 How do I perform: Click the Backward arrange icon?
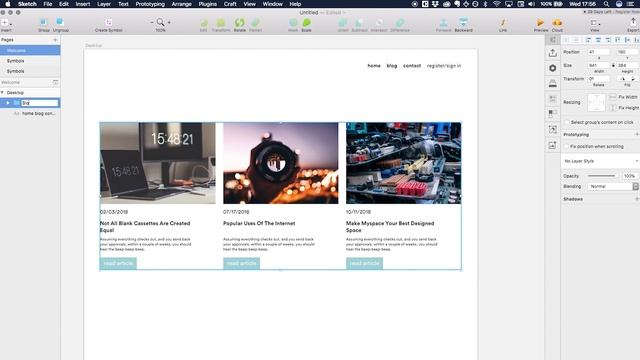(464, 24)
